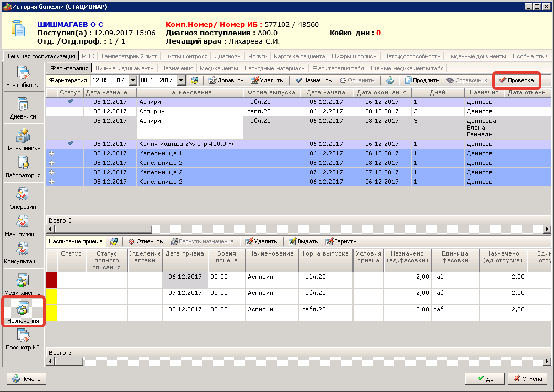Screen dimensions: 554x392
Task: Click Удалить in the schedule toolbar
Action: click(261, 241)
